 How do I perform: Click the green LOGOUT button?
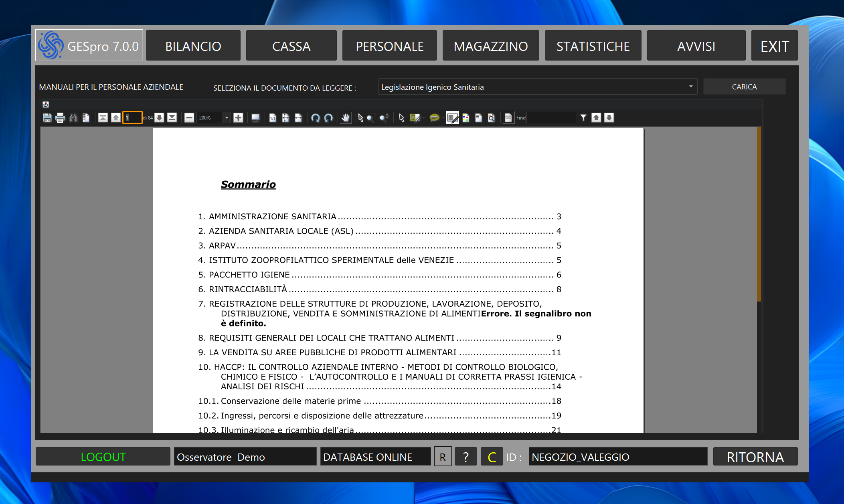[x=103, y=457]
